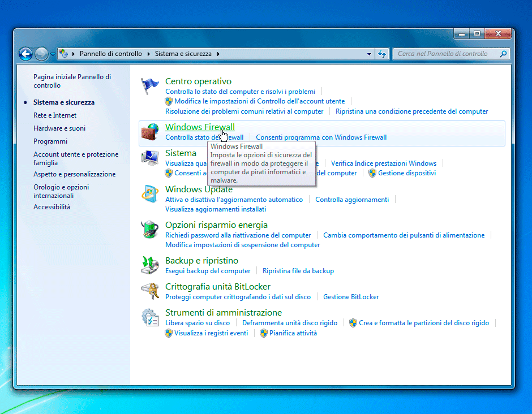Image resolution: width=532 pixels, height=414 pixels.
Task: Click Risoluzione dei problemi comuni relativi al computer
Action: click(244, 111)
